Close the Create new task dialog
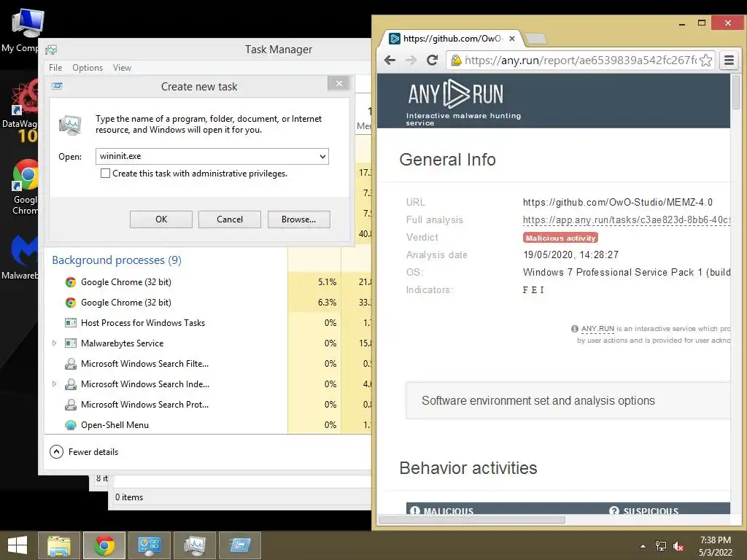747x560 pixels. 338,83
